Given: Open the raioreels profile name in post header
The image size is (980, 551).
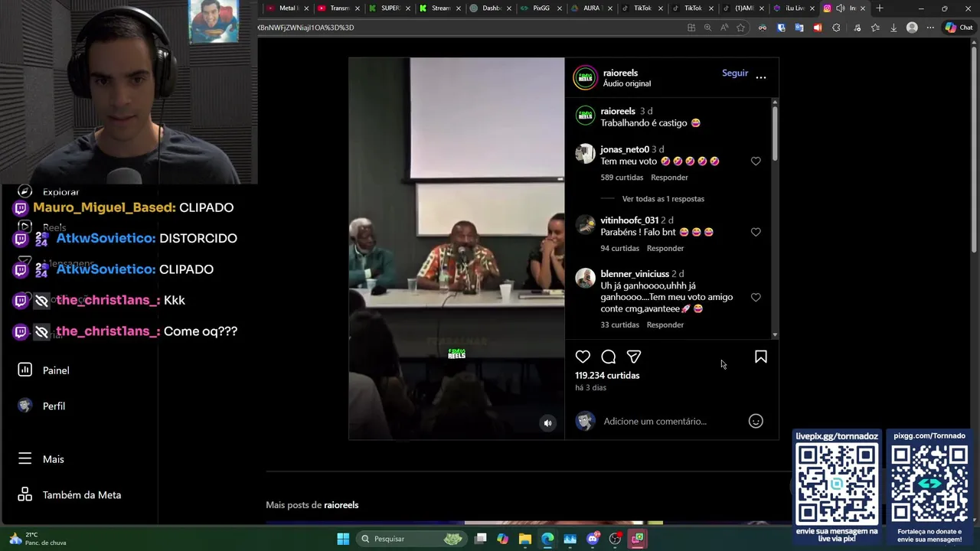Looking at the screenshot, I should tap(620, 73).
